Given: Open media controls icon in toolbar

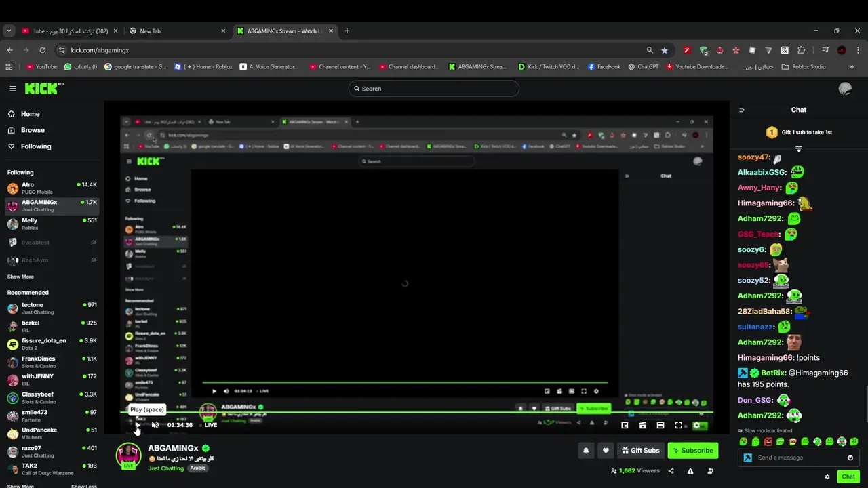Looking at the screenshot, I should [x=825, y=50].
